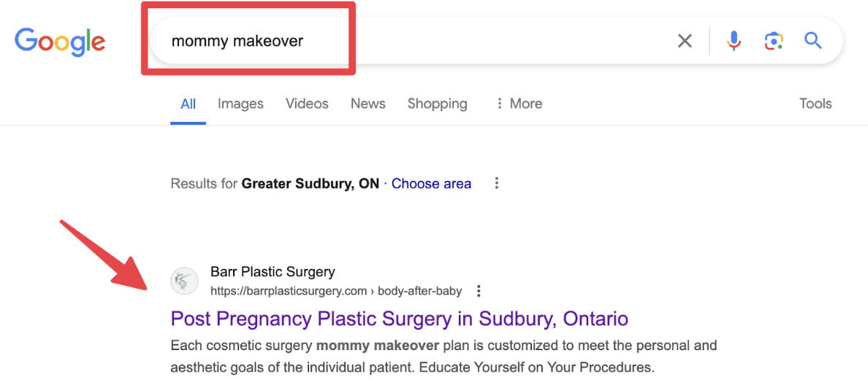
Task: Open the Post Pregnancy Plastic Surgery result
Action: click(x=399, y=319)
